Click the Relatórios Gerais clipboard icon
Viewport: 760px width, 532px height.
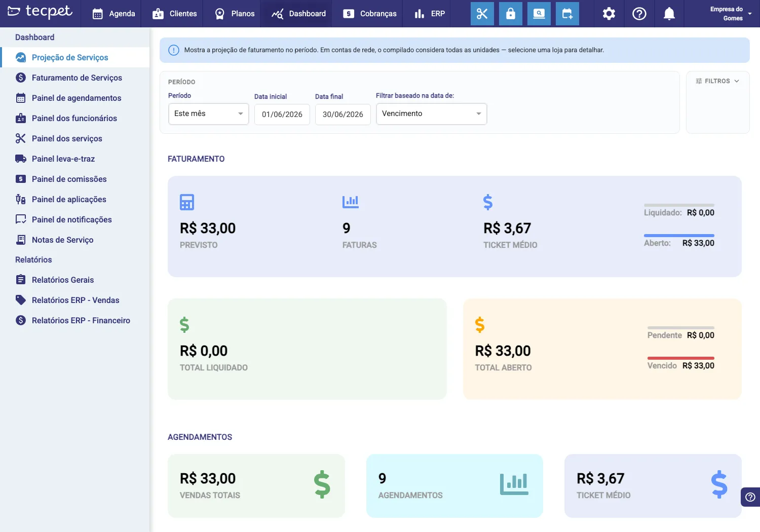(x=21, y=280)
